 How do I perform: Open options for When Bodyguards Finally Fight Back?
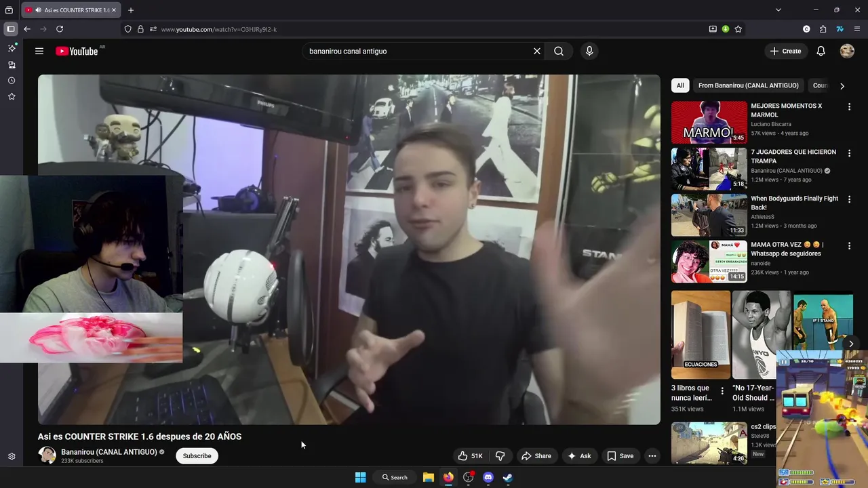coord(849,199)
